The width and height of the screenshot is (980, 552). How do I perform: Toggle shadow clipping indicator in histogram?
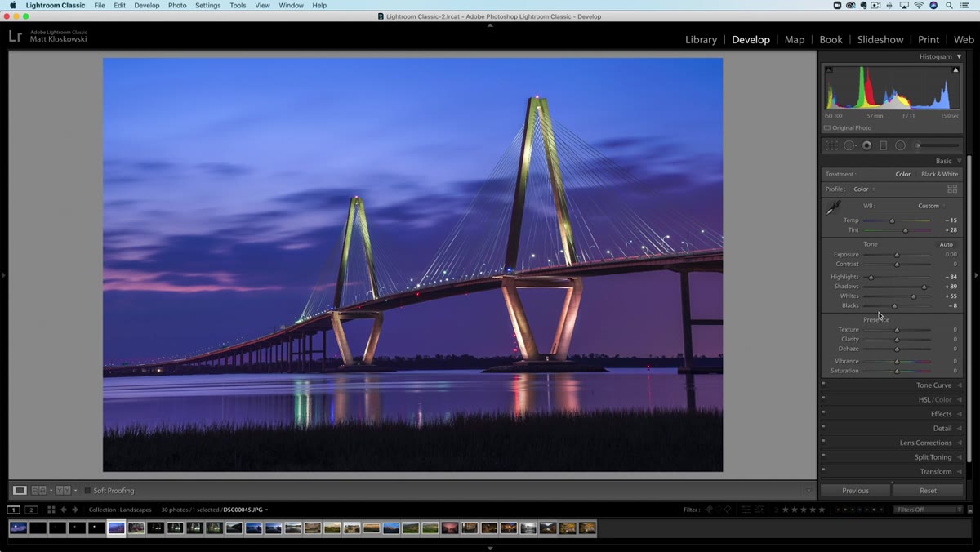(x=828, y=70)
